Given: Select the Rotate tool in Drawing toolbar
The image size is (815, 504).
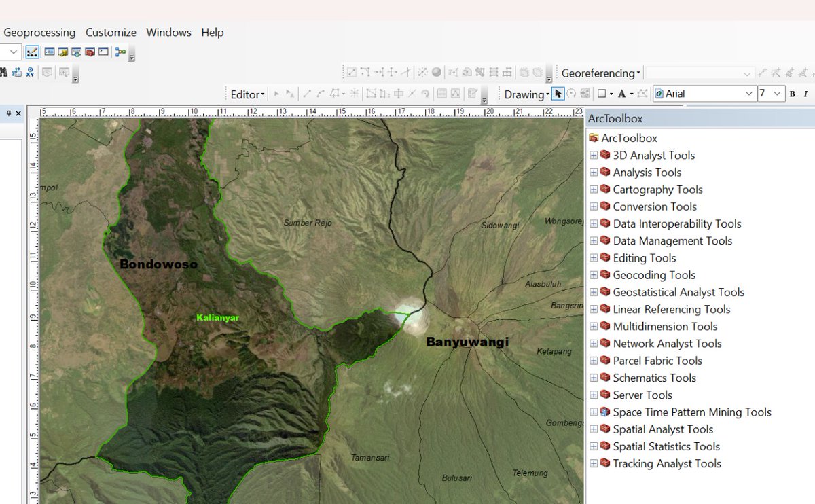Looking at the screenshot, I should [x=571, y=94].
